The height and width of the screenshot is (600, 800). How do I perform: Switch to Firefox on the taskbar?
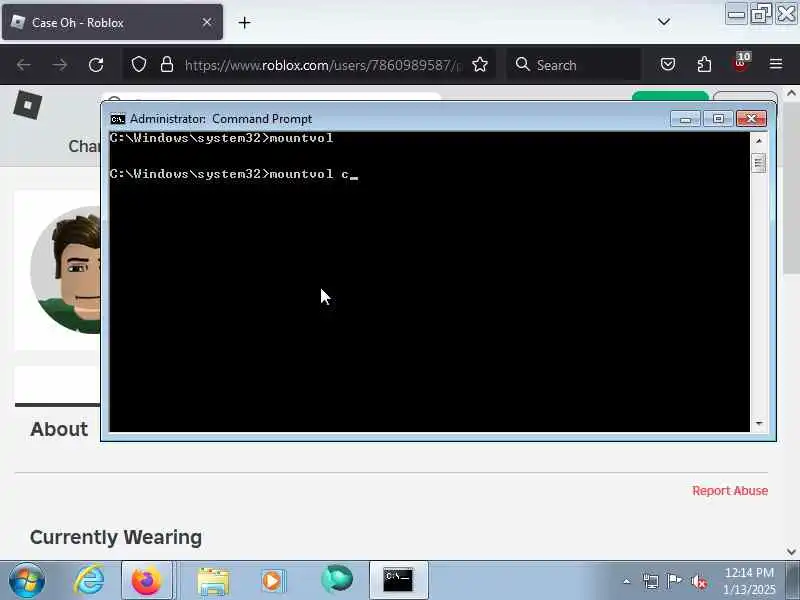147,580
